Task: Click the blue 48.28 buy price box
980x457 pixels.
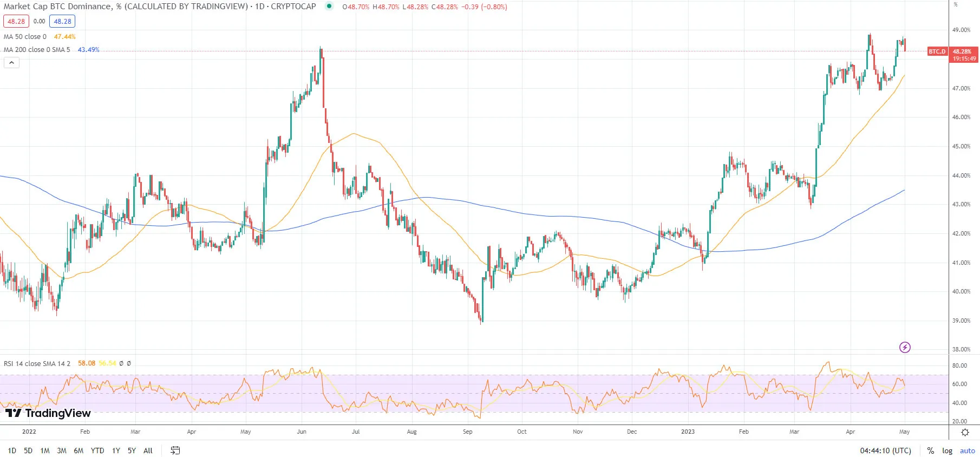Action: pyautogui.click(x=62, y=22)
